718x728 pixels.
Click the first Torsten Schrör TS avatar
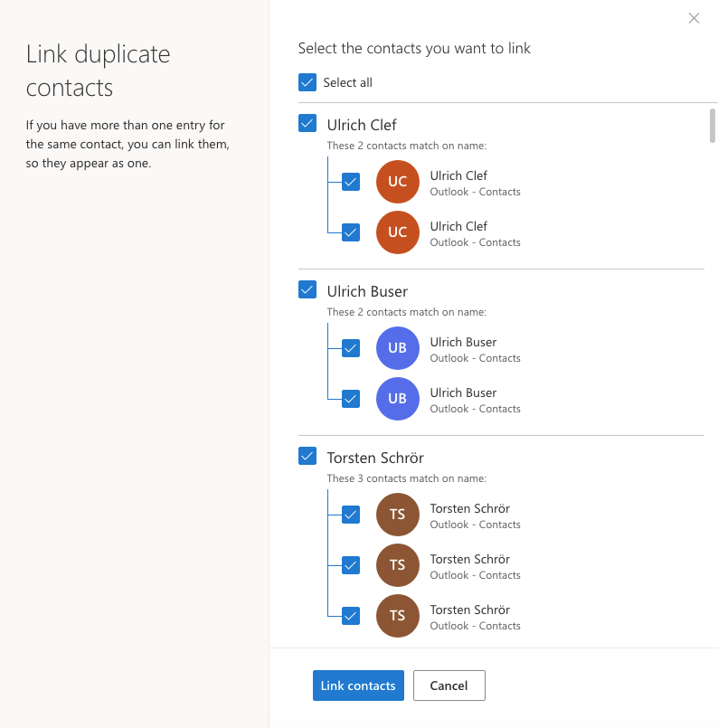pos(397,515)
